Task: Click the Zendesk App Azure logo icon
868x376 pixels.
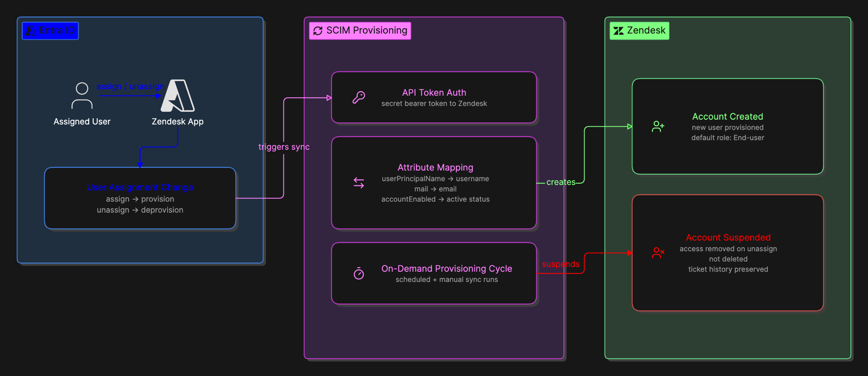Action: (x=178, y=96)
